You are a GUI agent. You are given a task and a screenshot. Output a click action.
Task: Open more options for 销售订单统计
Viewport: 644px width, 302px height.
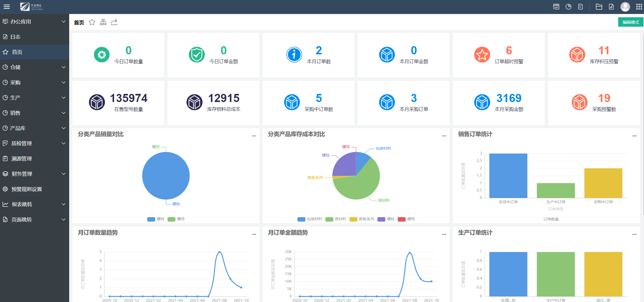tap(634, 136)
